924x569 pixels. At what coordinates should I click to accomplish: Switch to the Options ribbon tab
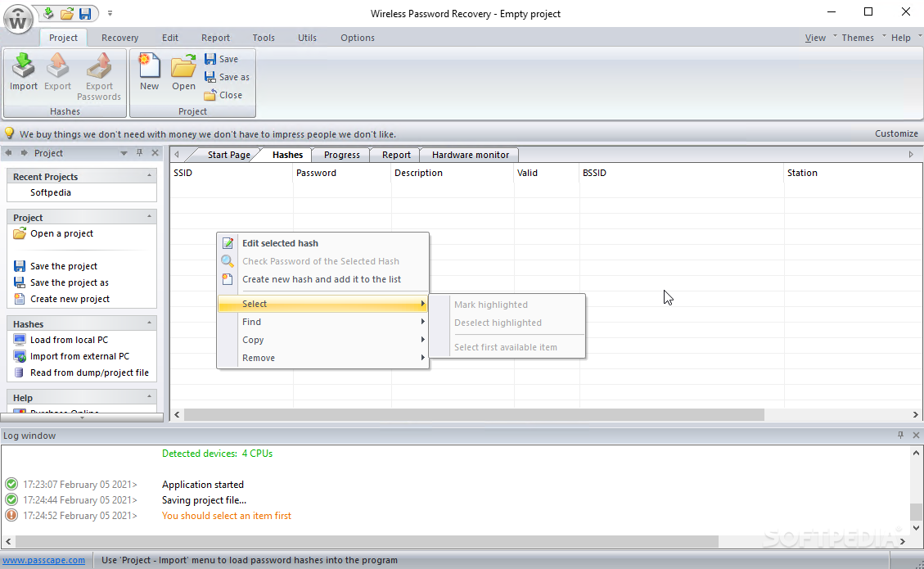[357, 38]
